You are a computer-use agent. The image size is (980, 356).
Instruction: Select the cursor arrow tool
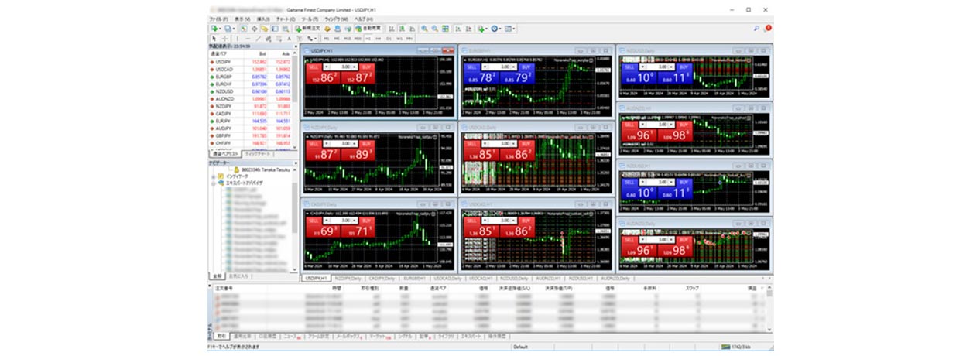(x=214, y=38)
